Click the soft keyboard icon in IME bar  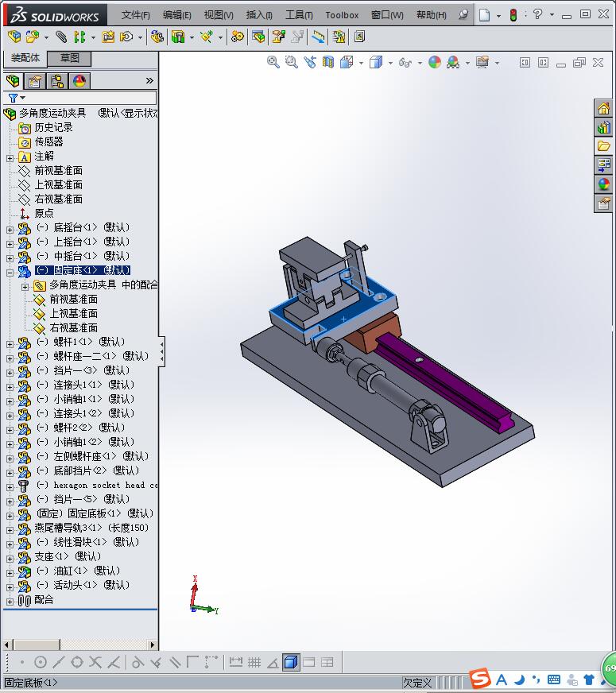pyautogui.click(x=554, y=679)
